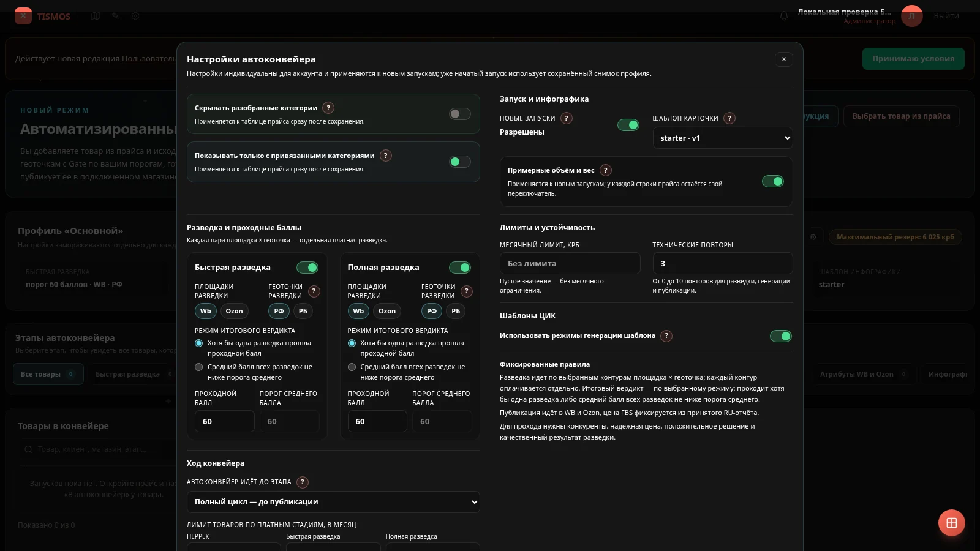Turn off the Быстрая разведка switch
Viewport: 980px width, 551px height.
(307, 268)
